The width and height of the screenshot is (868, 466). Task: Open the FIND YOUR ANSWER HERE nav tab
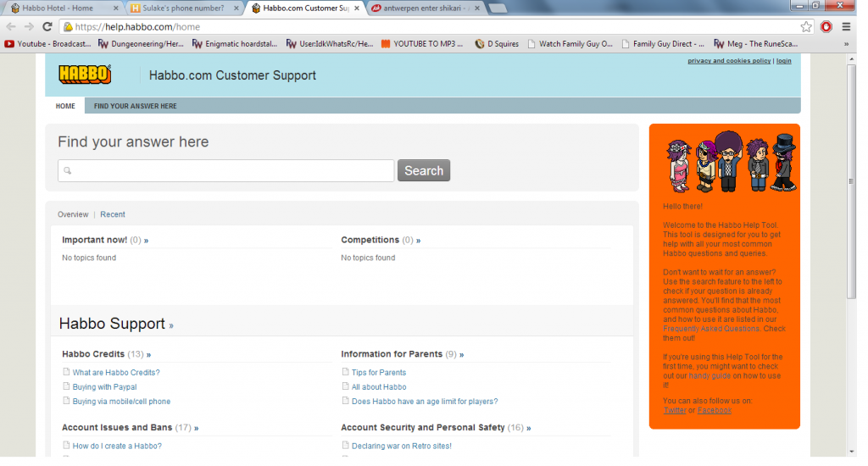[x=135, y=107]
